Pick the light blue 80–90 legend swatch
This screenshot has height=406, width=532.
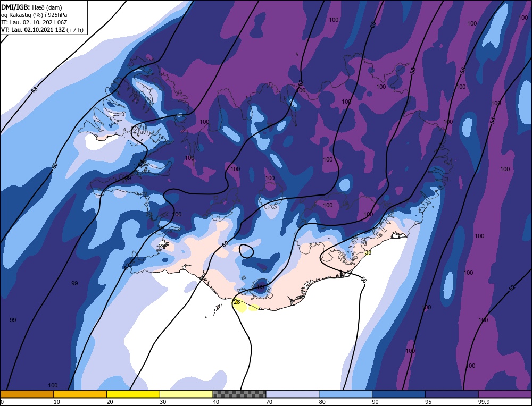point(345,394)
